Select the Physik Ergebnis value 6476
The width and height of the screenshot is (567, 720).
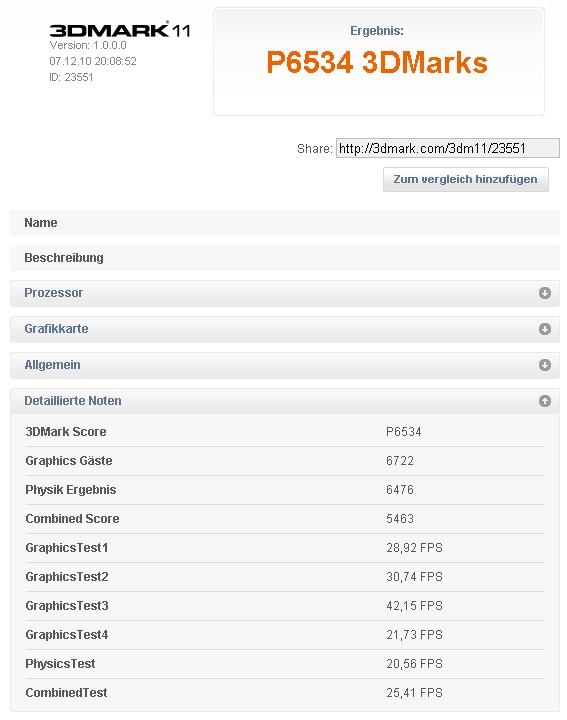click(399, 489)
